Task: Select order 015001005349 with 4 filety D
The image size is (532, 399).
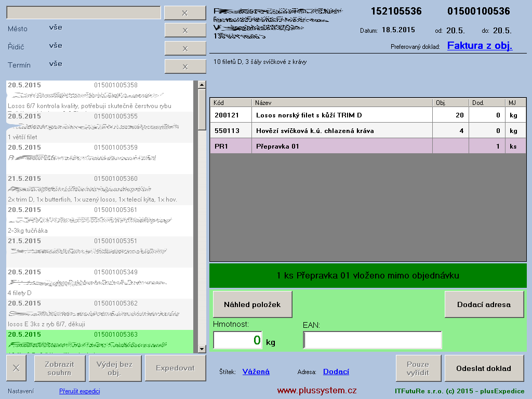Action: coord(100,283)
